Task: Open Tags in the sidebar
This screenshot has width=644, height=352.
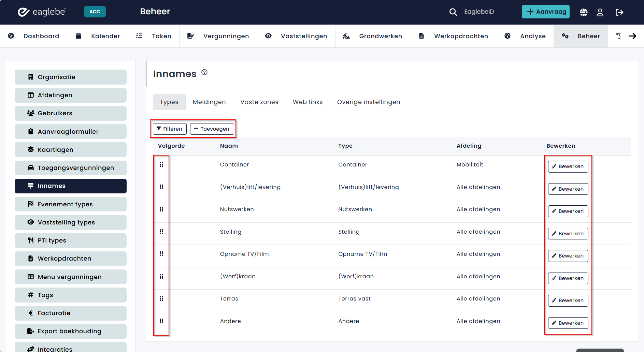Action: [71, 295]
